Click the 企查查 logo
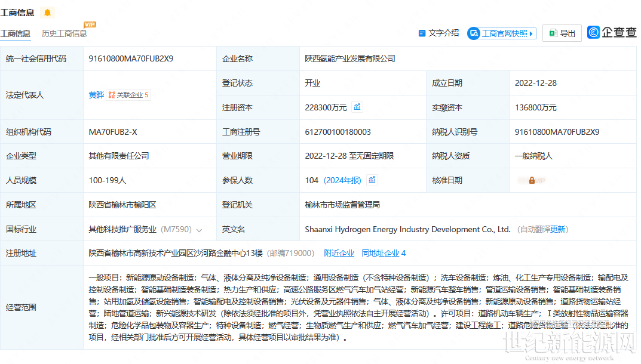This screenshot has height=364, width=641. pyautogui.click(x=612, y=33)
